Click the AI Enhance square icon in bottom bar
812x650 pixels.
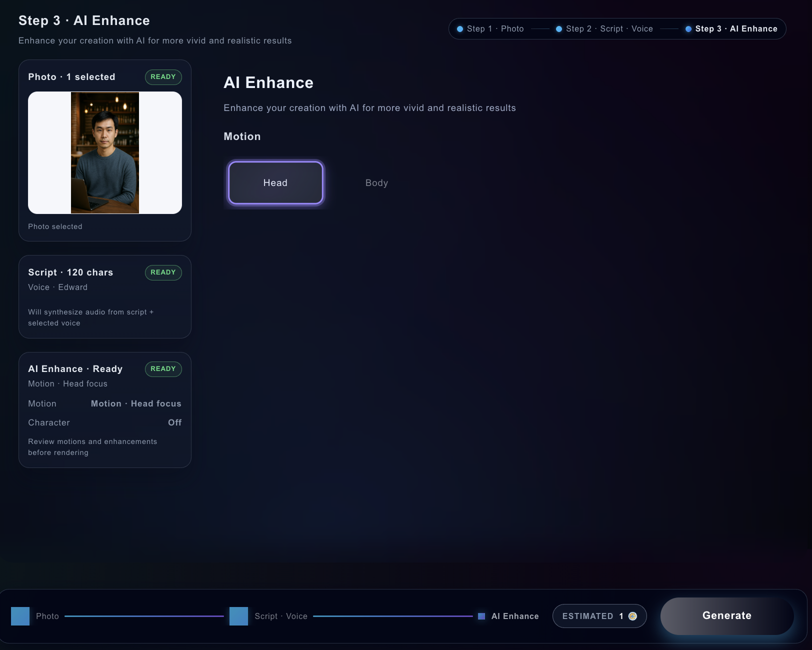[x=481, y=616]
